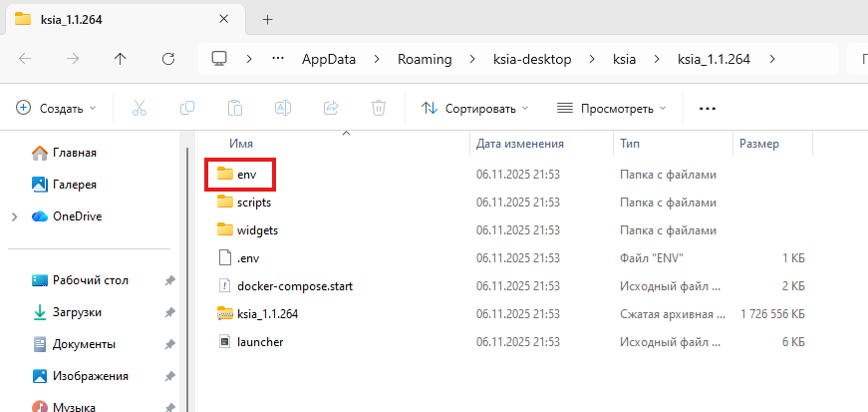Open Загрузки in sidebar
Screen dimensions: 868x412
(67, 313)
